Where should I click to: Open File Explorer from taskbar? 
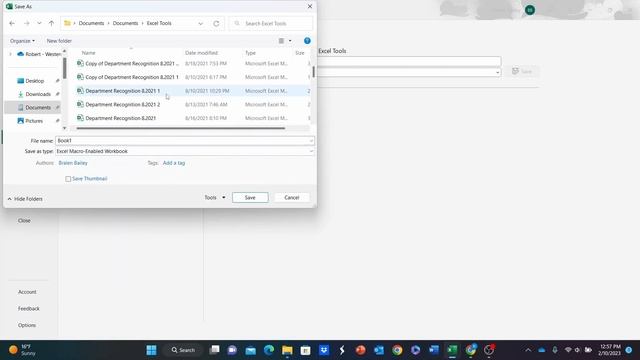pos(287,350)
